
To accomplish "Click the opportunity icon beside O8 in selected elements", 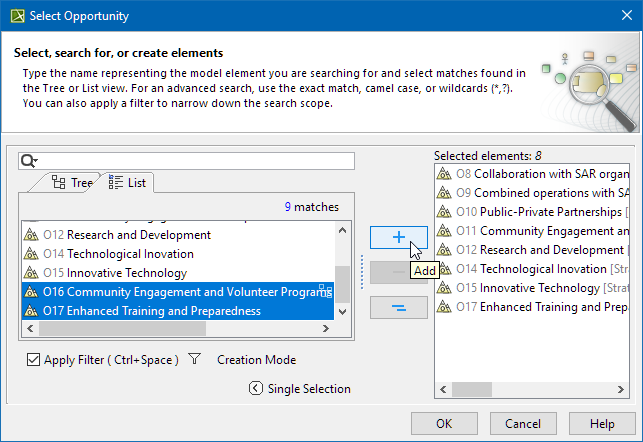I will [x=445, y=174].
